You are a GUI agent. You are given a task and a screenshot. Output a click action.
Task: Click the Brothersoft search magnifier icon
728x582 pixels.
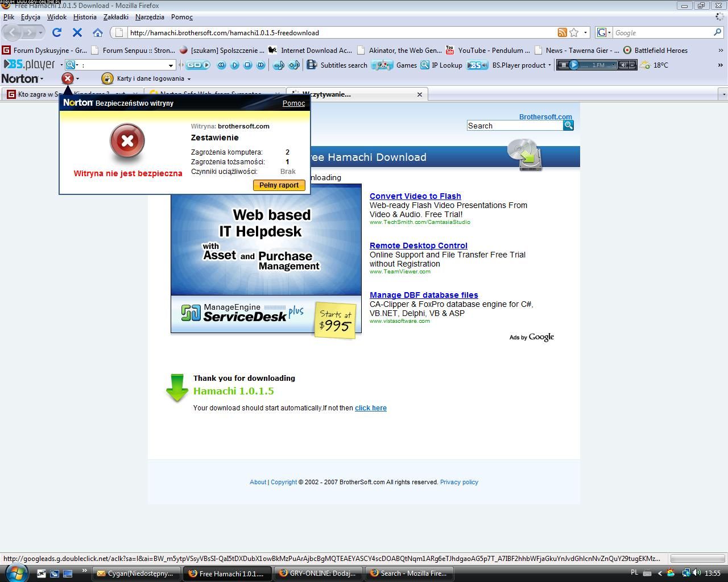[568, 126]
